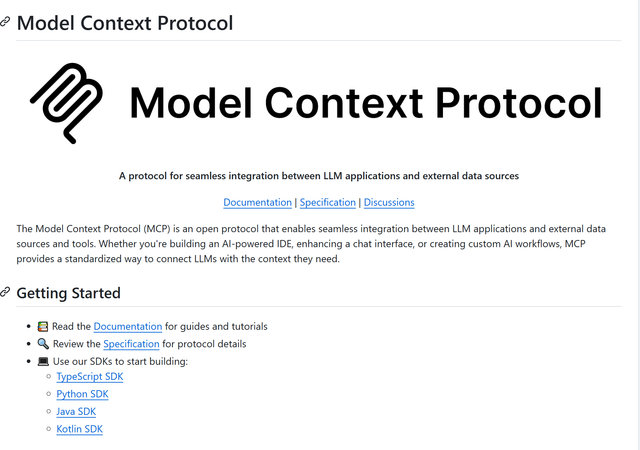Click the MCP paperclip-style logo graphic
Screen dimensions: 640x450
[67, 103]
